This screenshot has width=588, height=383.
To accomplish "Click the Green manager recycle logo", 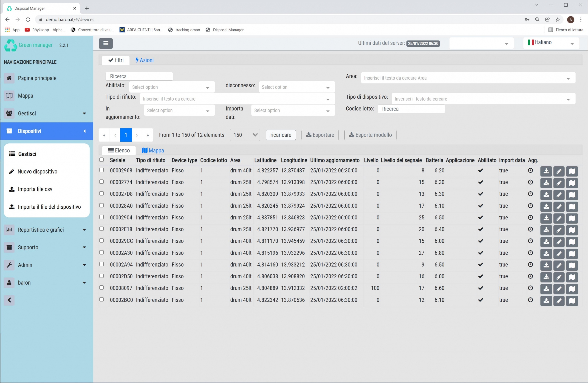I will [x=10, y=45].
